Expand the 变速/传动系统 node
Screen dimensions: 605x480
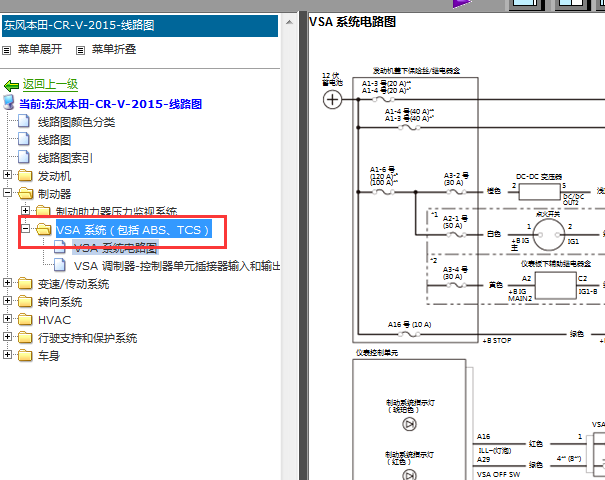click(x=7, y=283)
